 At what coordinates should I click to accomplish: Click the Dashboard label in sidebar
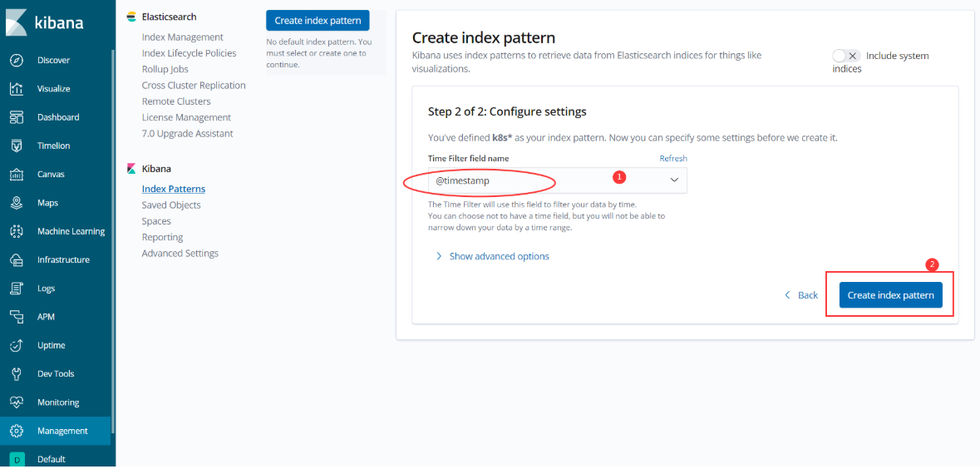(58, 117)
